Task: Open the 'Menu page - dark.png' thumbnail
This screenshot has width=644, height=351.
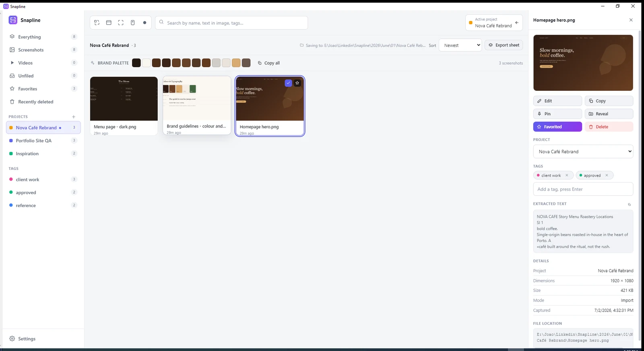Action: [124, 99]
